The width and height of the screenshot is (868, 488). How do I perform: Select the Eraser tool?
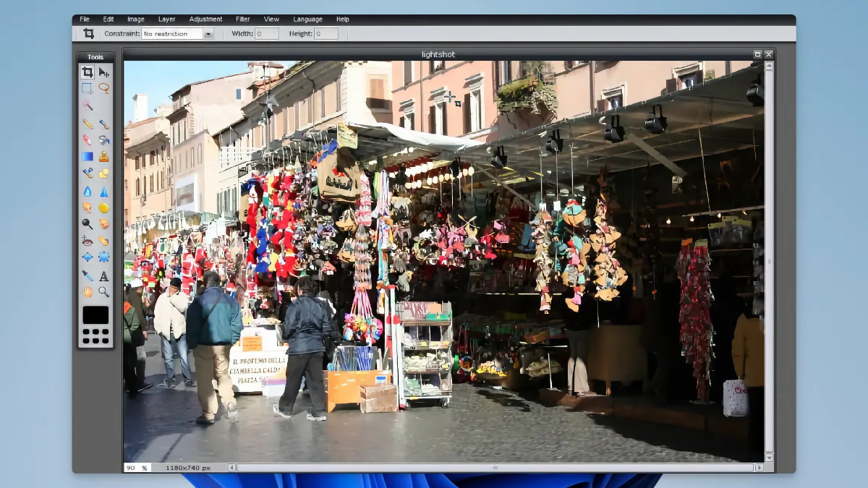click(x=88, y=140)
